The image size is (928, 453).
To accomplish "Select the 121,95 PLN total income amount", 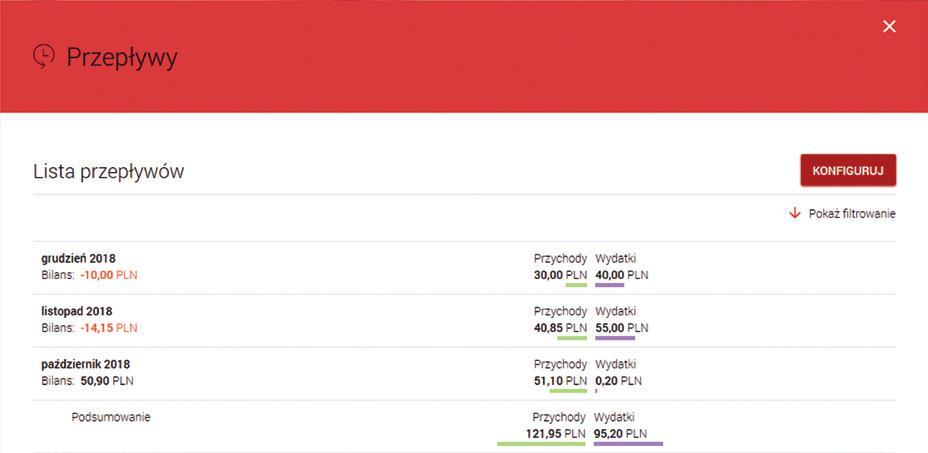I will [555, 433].
